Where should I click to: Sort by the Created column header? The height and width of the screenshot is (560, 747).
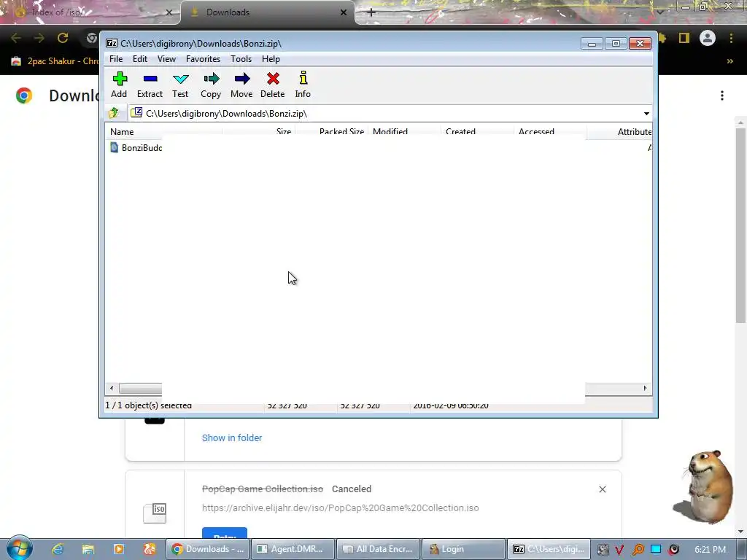pos(477,131)
